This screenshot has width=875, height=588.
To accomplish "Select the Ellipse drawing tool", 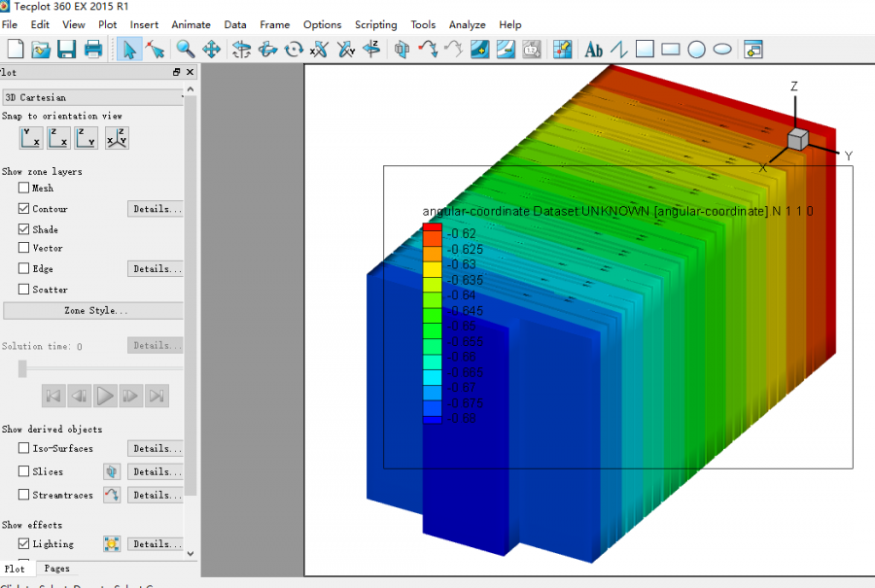I will click(722, 49).
